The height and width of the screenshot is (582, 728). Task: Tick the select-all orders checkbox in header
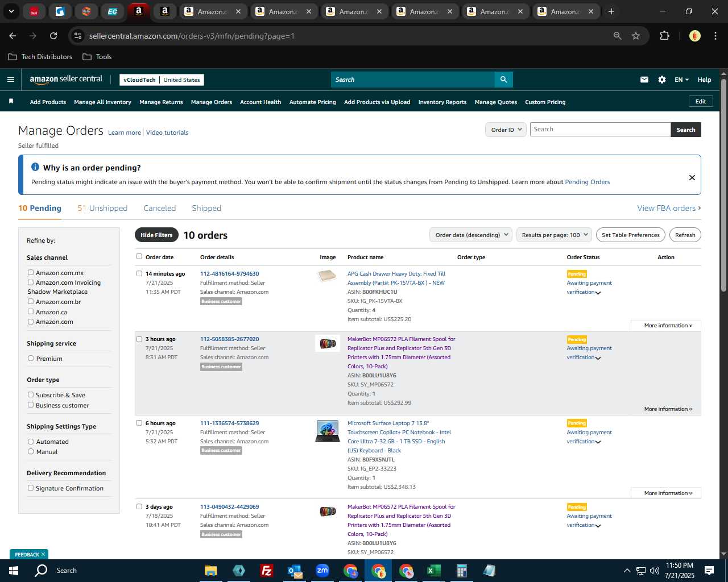pos(139,256)
